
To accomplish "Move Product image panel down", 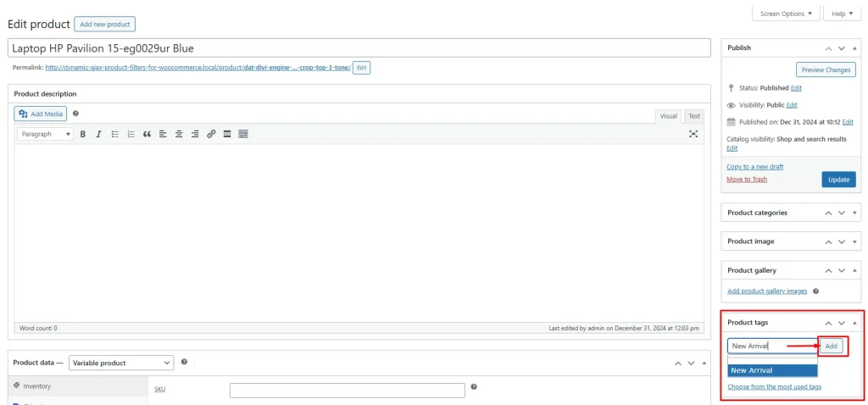I will [842, 241].
